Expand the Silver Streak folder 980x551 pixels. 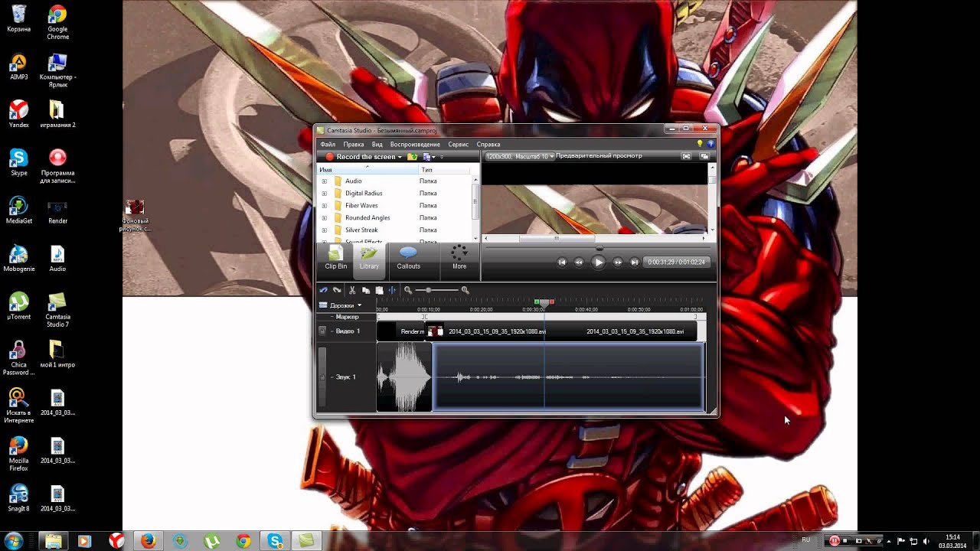[x=324, y=230]
